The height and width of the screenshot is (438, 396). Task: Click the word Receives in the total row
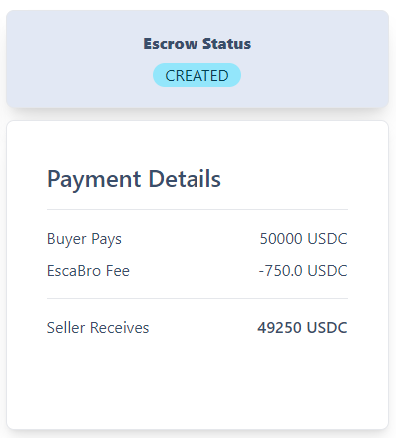point(119,328)
